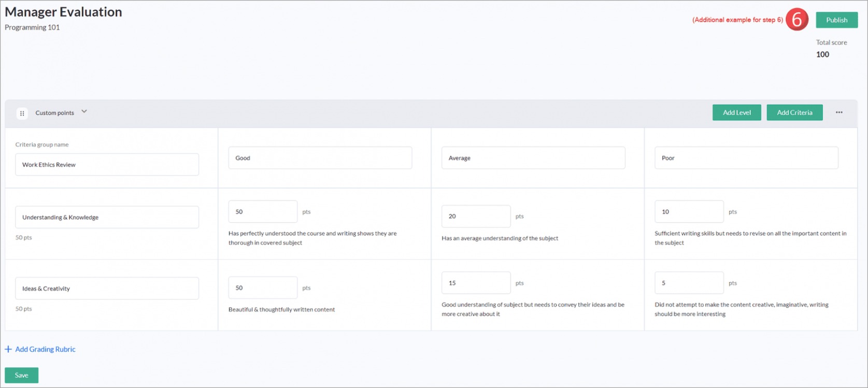Image resolution: width=868 pixels, height=388 pixels.
Task: Click the Ideas & Creativity criteria field
Action: coord(107,289)
